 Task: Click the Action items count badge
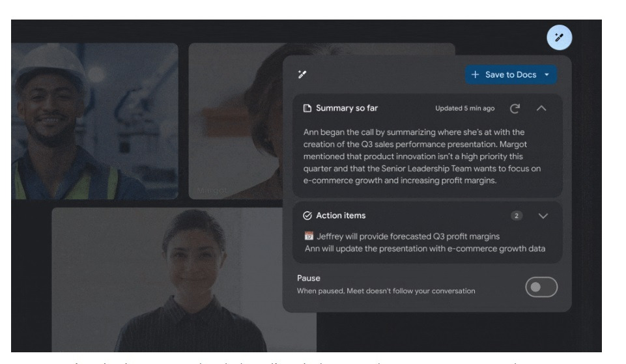pyautogui.click(x=516, y=216)
